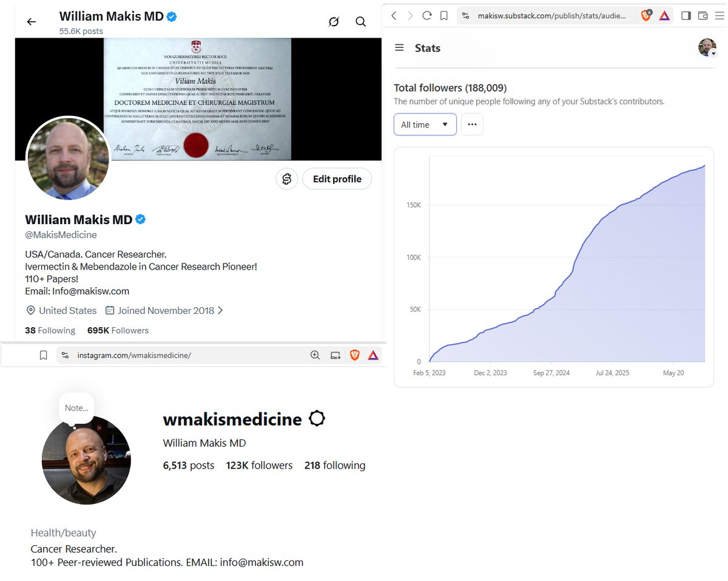Search from the X profile header magnifier
The height and width of the screenshot is (581, 728).
pyautogui.click(x=360, y=22)
